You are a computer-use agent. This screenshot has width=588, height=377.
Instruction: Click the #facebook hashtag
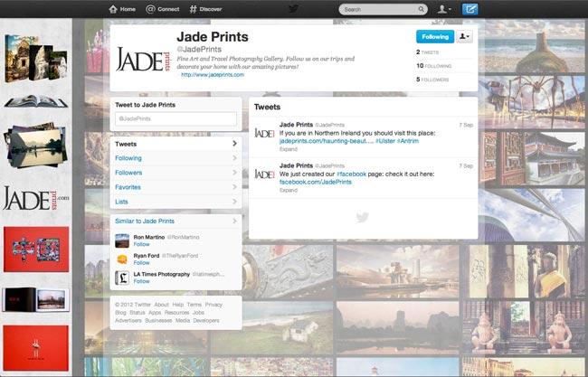(x=351, y=174)
